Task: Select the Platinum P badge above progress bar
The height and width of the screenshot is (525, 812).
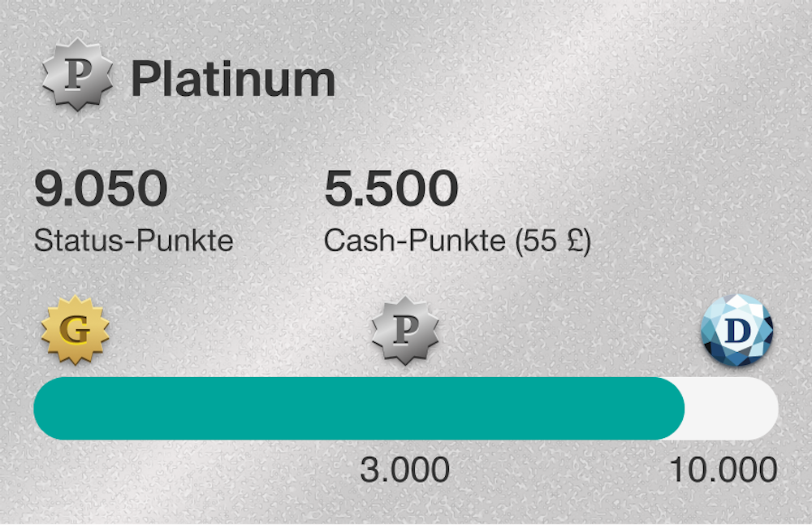Action: [405, 330]
